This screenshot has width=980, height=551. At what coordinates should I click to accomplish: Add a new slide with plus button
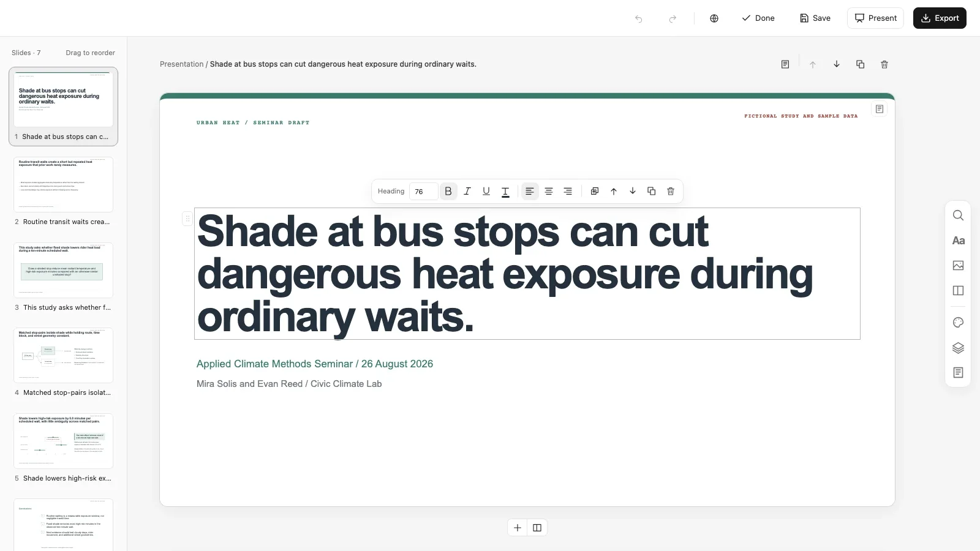click(518, 528)
